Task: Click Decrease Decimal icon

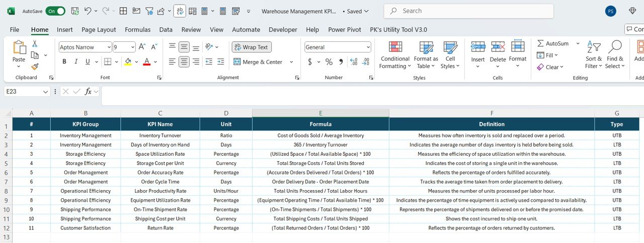Action: point(366,62)
